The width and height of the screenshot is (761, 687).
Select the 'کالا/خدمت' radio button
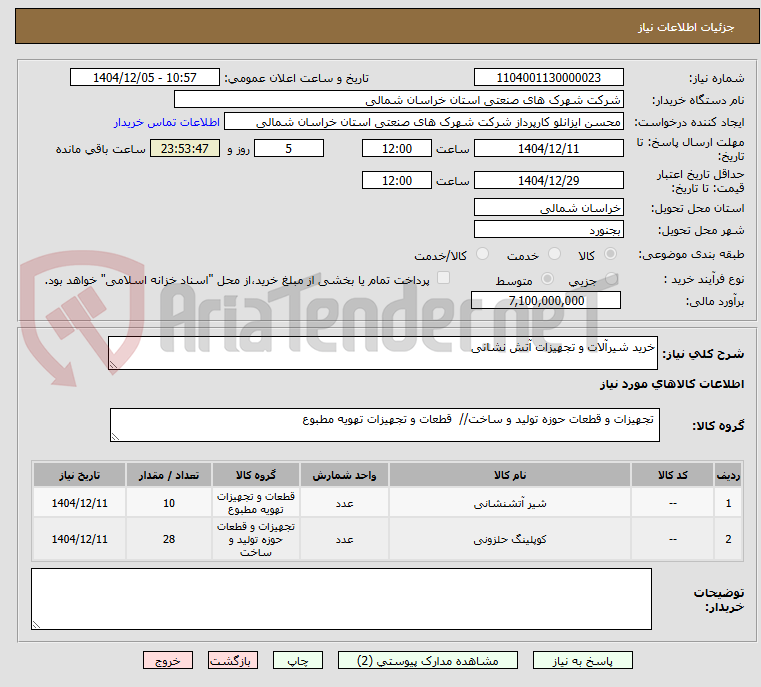pyautogui.click(x=482, y=254)
